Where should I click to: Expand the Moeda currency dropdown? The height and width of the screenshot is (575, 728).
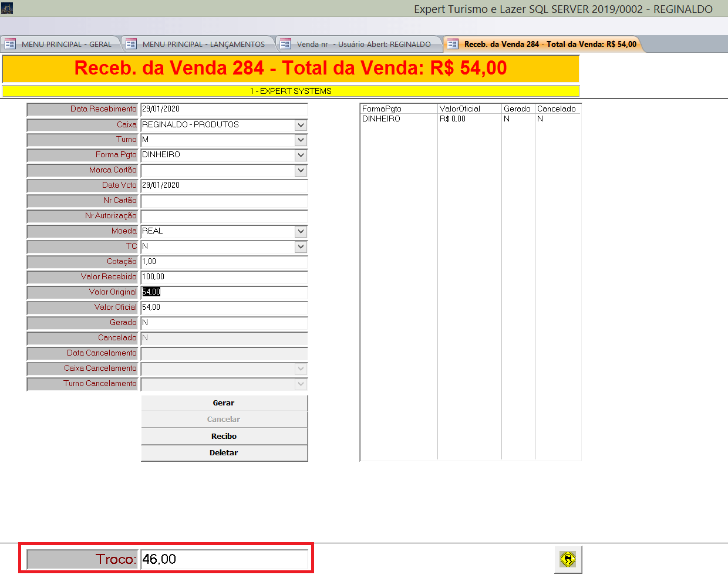pyautogui.click(x=301, y=232)
